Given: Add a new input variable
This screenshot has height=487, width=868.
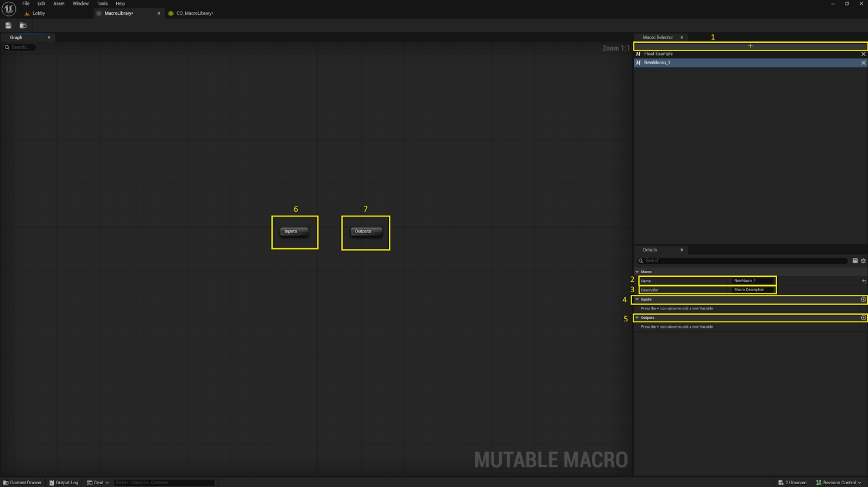Looking at the screenshot, I should point(863,300).
